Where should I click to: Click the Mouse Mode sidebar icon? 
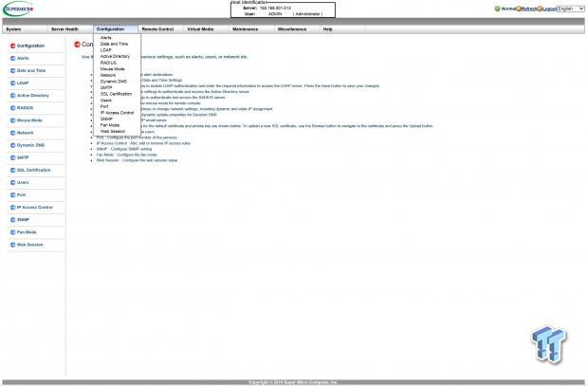(12, 120)
